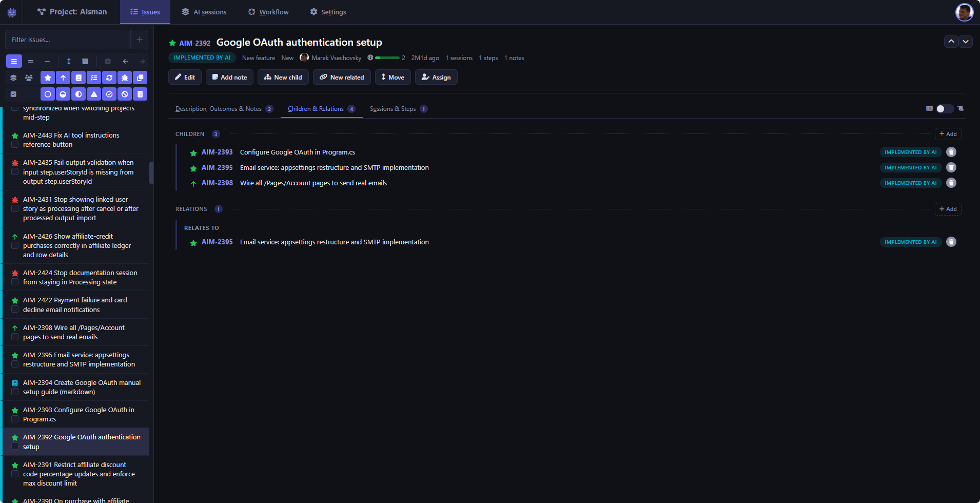
Task: Select the three-line list density view
Action: coord(14,62)
